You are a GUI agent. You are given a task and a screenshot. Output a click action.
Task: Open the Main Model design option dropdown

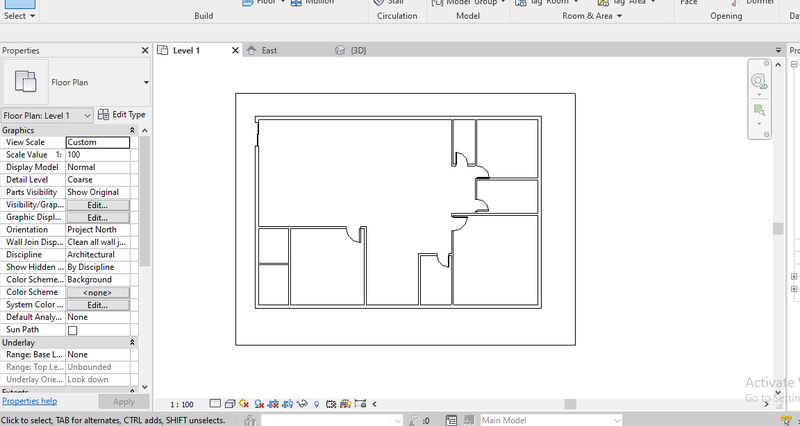click(617, 420)
